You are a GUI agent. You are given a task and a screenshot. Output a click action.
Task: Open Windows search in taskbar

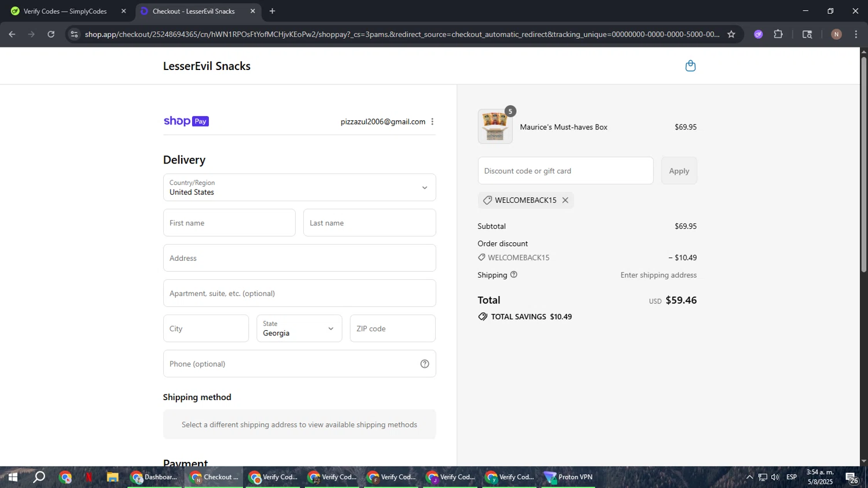tap(39, 477)
